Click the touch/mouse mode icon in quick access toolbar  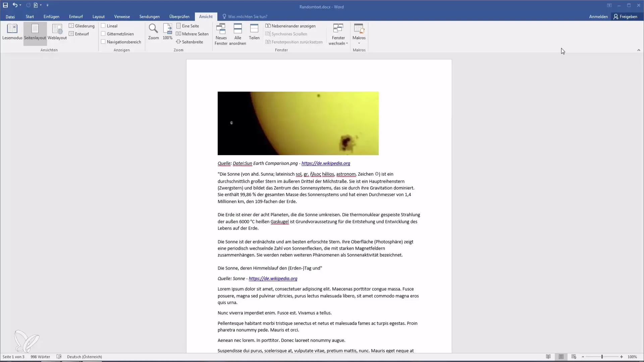click(x=36, y=5)
